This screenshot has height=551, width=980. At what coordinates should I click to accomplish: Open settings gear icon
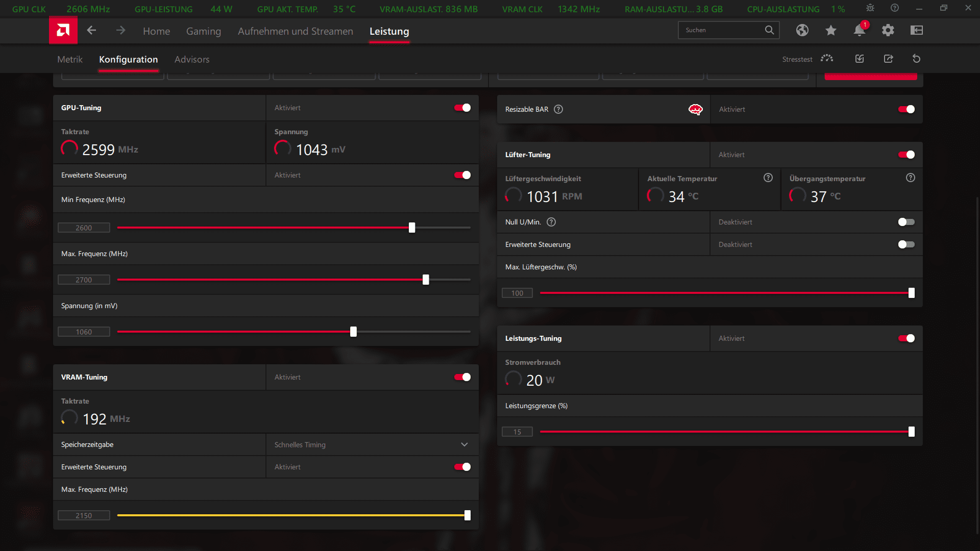pyautogui.click(x=888, y=30)
